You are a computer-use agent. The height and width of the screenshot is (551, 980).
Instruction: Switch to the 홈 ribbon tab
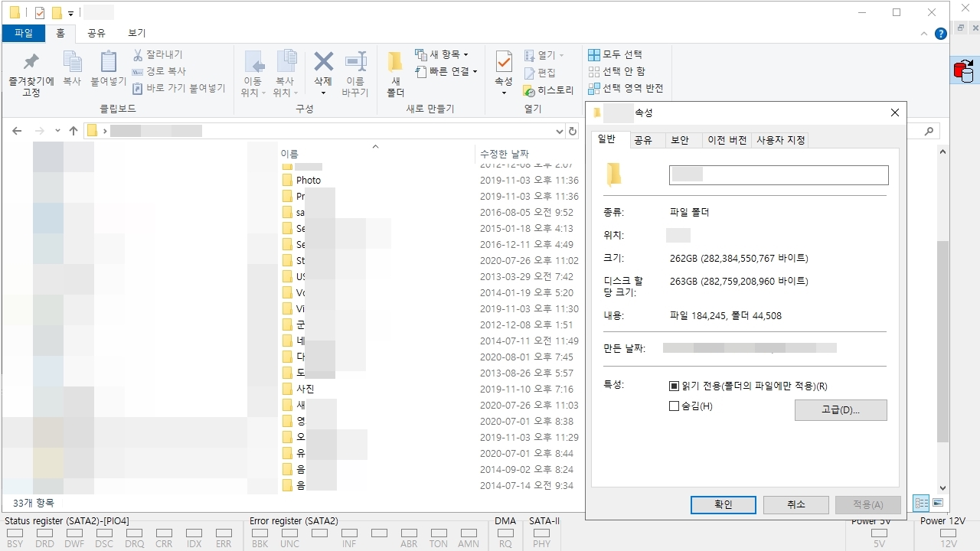[60, 34]
